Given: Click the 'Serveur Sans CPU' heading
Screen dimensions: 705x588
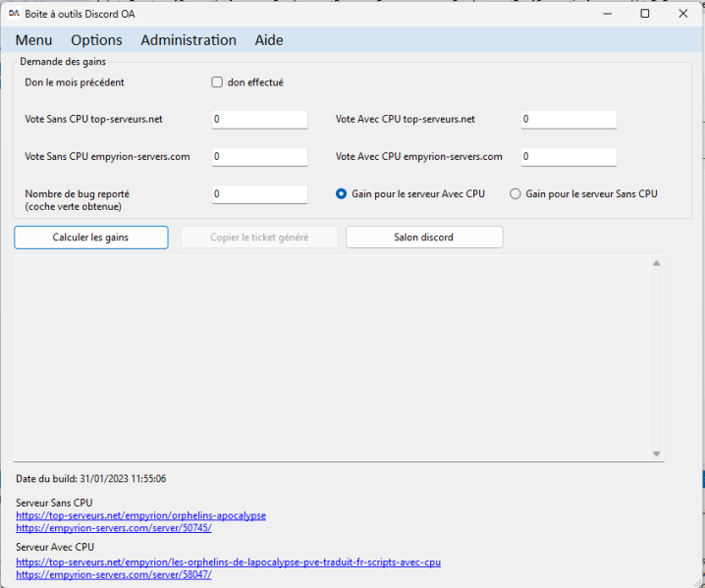Looking at the screenshot, I should pos(54,503).
